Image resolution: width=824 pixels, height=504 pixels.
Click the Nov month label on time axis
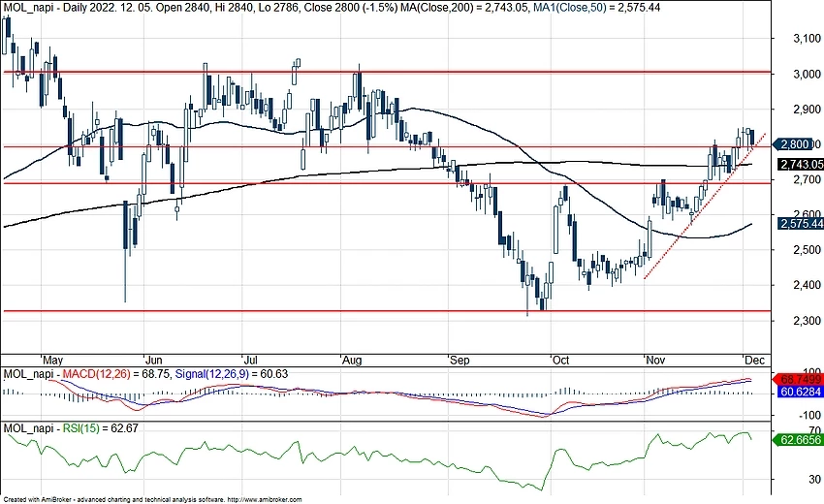point(655,360)
